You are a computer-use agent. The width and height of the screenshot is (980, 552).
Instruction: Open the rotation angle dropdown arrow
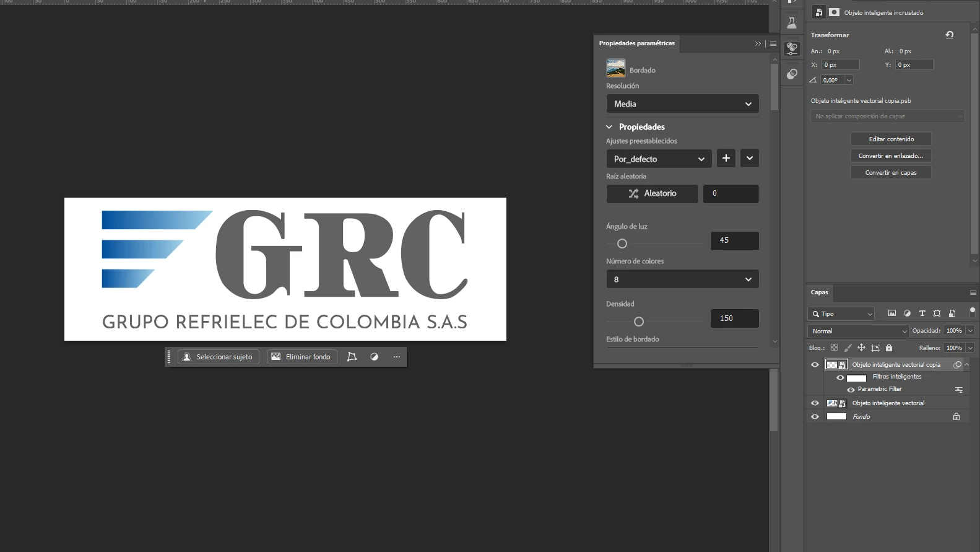(849, 81)
